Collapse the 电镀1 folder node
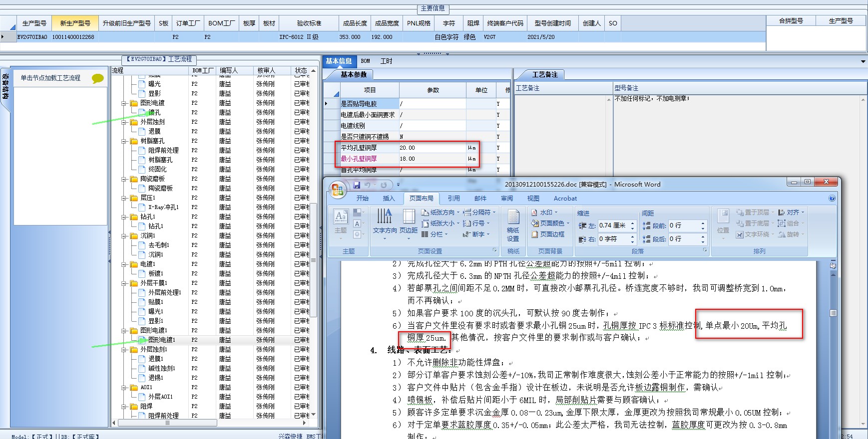Viewport: 868px width, 439px height. 123,264
